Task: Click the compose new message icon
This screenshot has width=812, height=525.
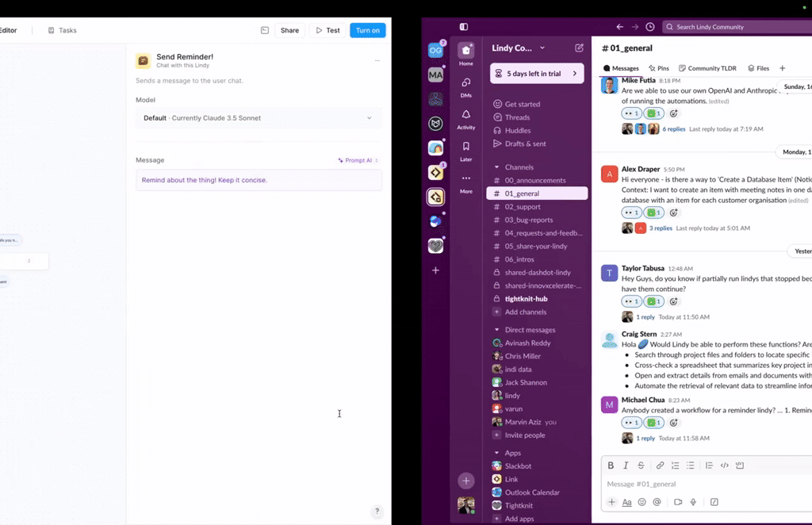Action: 580,48
